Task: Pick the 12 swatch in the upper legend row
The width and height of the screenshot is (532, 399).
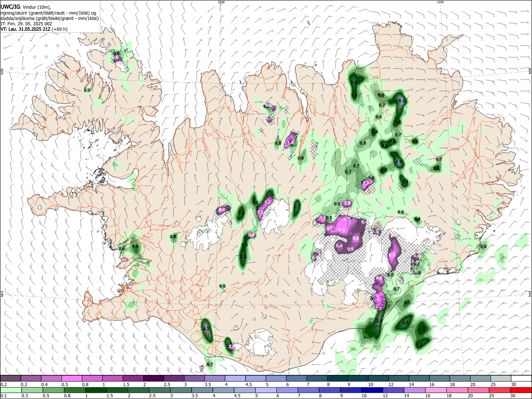Action: click(x=399, y=379)
